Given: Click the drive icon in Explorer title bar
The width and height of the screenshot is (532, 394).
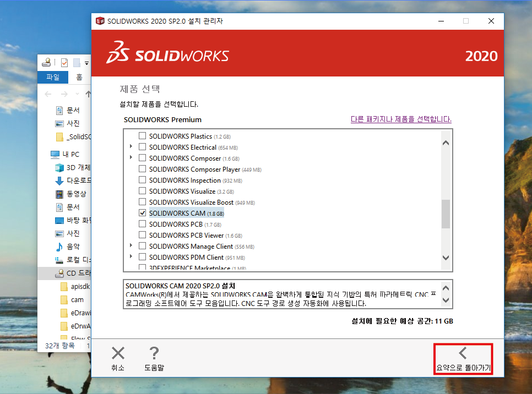Looking at the screenshot, I should 46,62.
